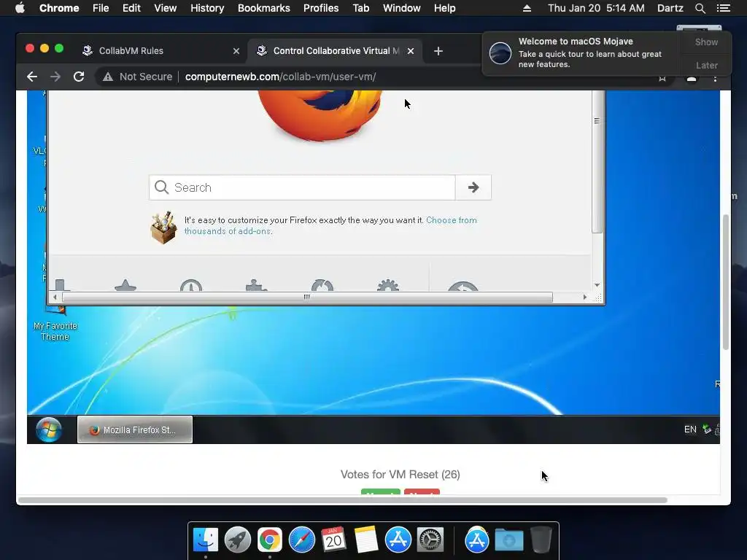Open System Preferences from the Dock

(x=430, y=540)
